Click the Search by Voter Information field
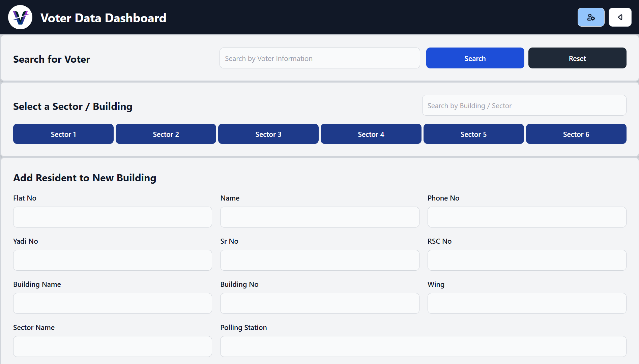Image resolution: width=639 pixels, height=364 pixels. click(x=319, y=58)
